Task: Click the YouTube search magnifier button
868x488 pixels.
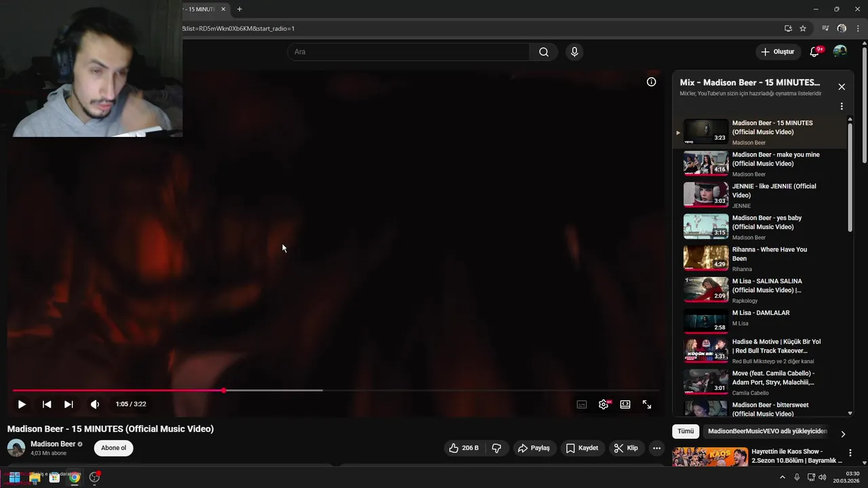Action: [x=544, y=52]
